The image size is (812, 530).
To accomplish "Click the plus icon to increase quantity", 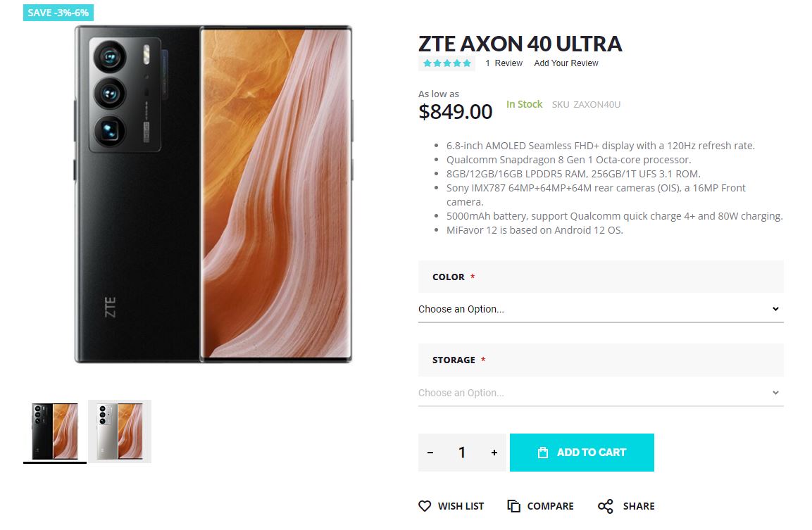I will [494, 453].
